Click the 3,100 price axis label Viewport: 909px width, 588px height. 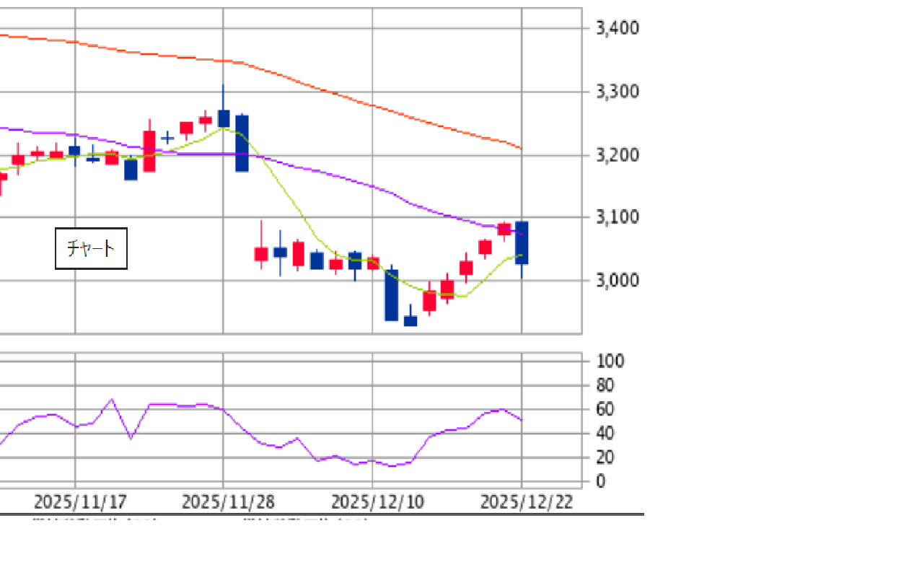[x=618, y=217]
